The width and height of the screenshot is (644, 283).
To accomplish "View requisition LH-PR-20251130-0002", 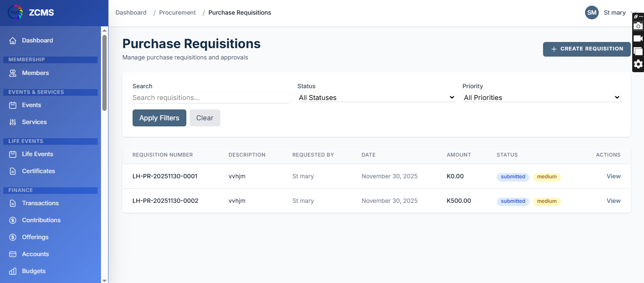I will coord(613,201).
